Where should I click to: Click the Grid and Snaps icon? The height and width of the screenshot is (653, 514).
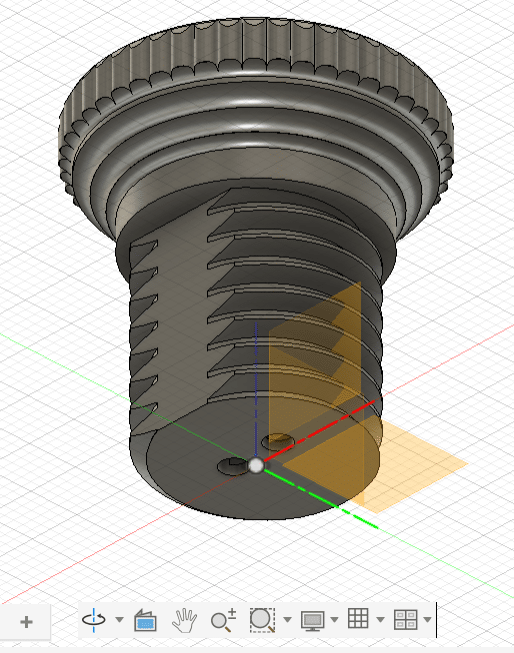[358, 618]
